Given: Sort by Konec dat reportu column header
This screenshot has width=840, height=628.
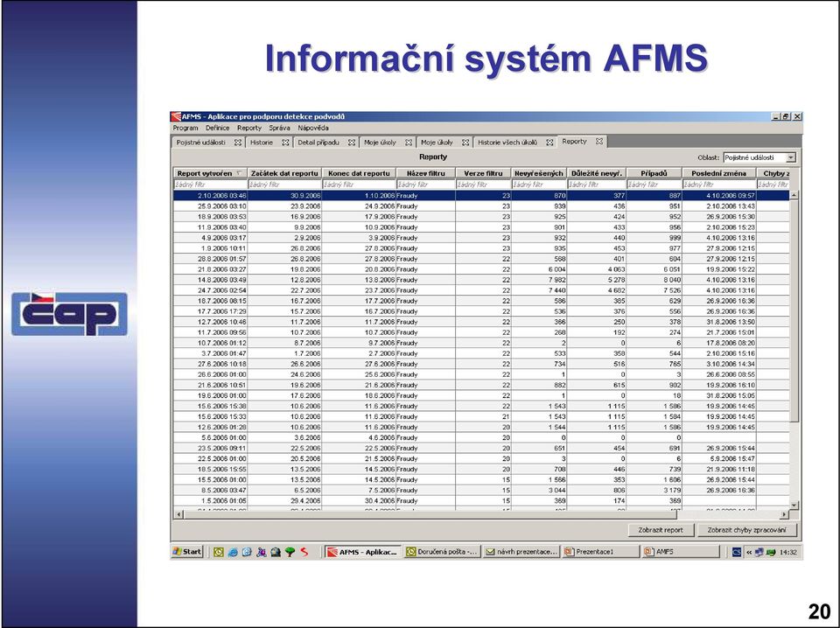Looking at the screenshot, I should point(359,173).
